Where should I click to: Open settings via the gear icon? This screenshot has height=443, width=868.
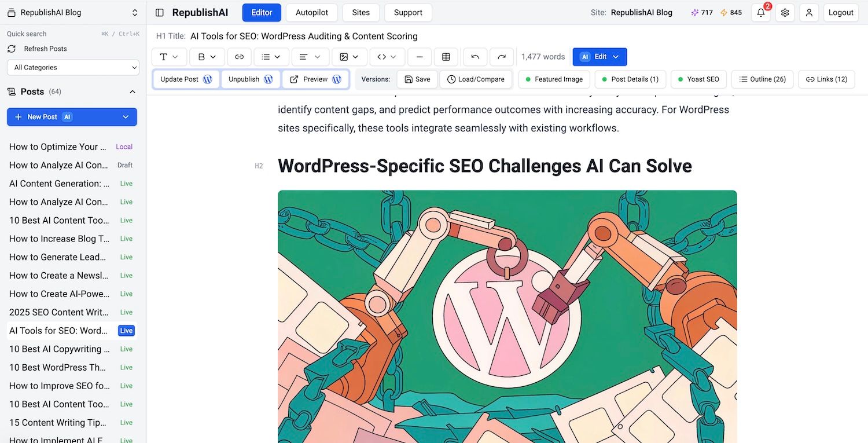coord(785,12)
